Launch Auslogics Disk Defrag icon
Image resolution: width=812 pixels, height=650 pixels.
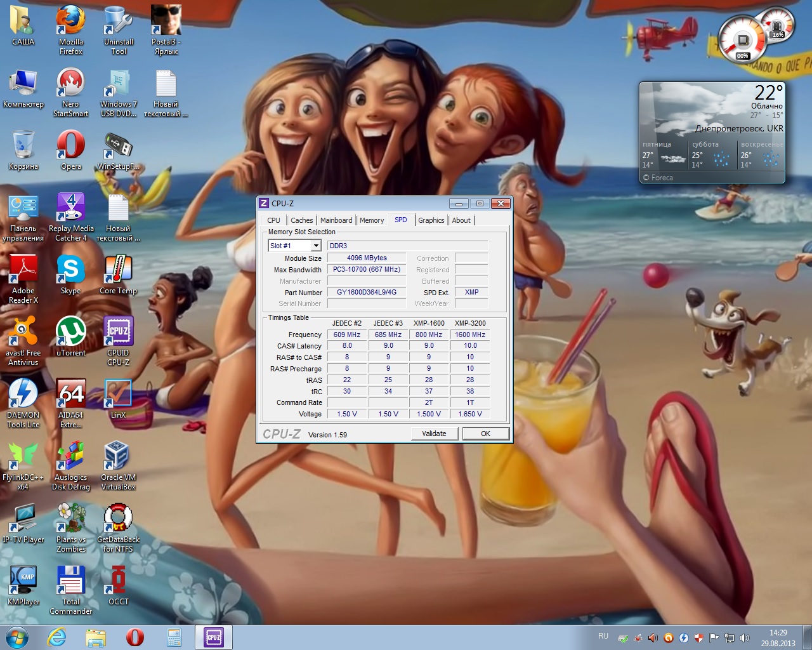click(71, 466)
